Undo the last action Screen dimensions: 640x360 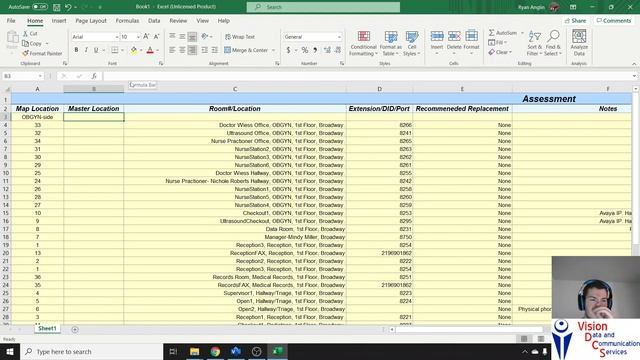[x=68, y=7]
